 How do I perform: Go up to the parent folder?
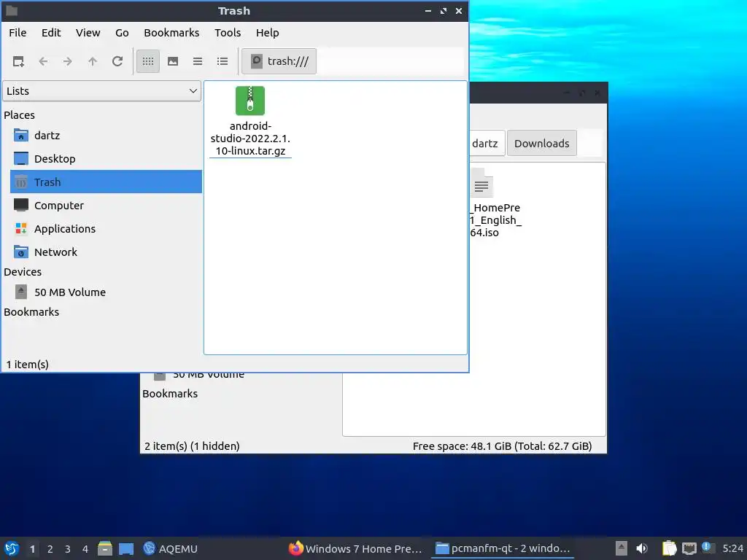tap(93, 61)
